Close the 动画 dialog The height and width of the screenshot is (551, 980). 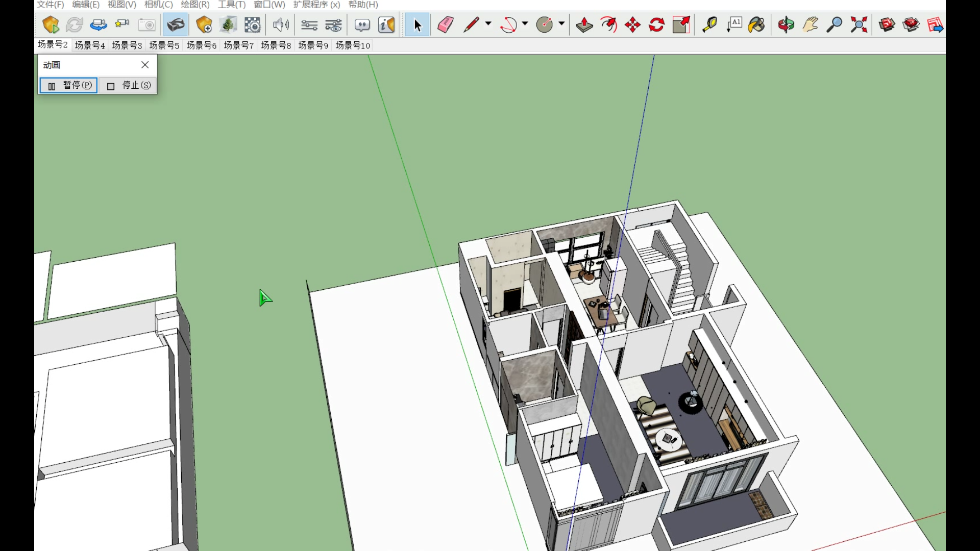pyautogui.click(x=145, y=65)
